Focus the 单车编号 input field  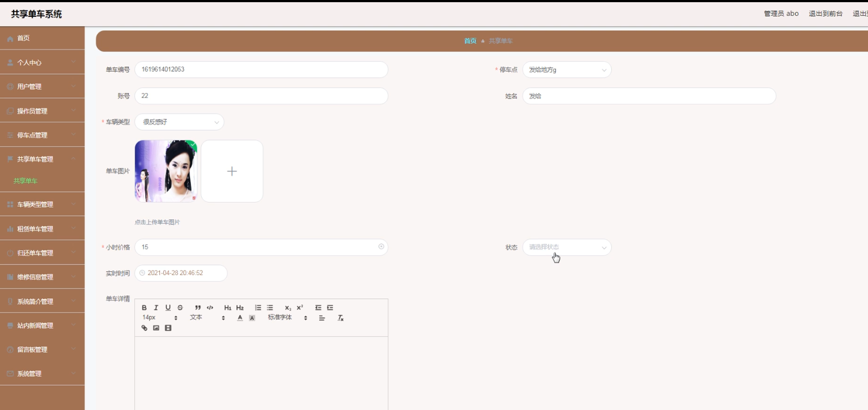[x=261, y=70]
